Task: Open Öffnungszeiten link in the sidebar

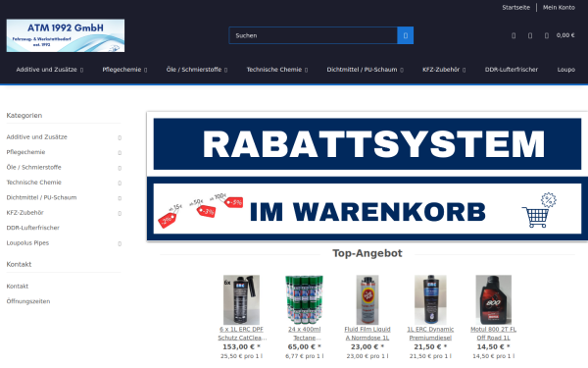Action: pyautogui.click(x=28, y=301)
